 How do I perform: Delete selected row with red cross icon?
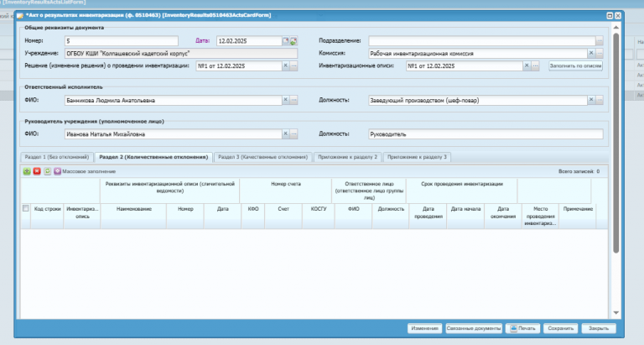[x=37, y=171]
